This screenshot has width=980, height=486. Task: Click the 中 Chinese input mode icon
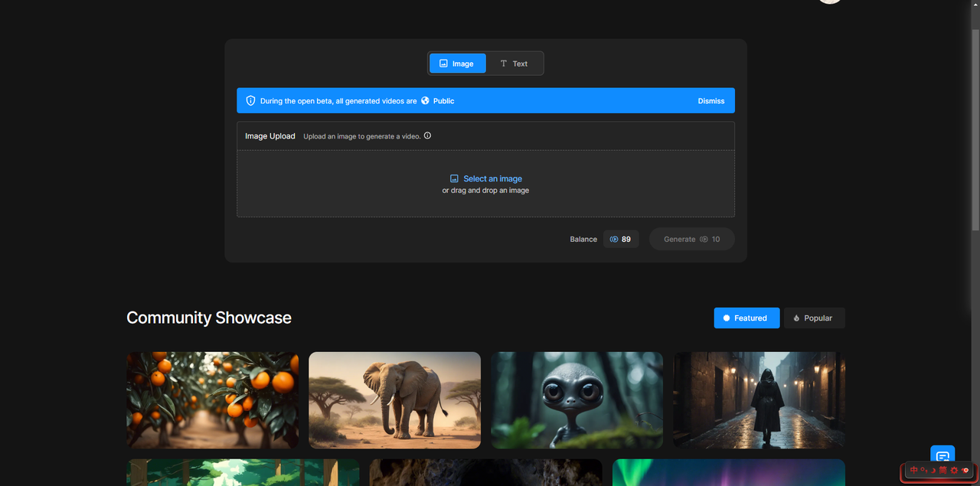(x=913, y=470)
